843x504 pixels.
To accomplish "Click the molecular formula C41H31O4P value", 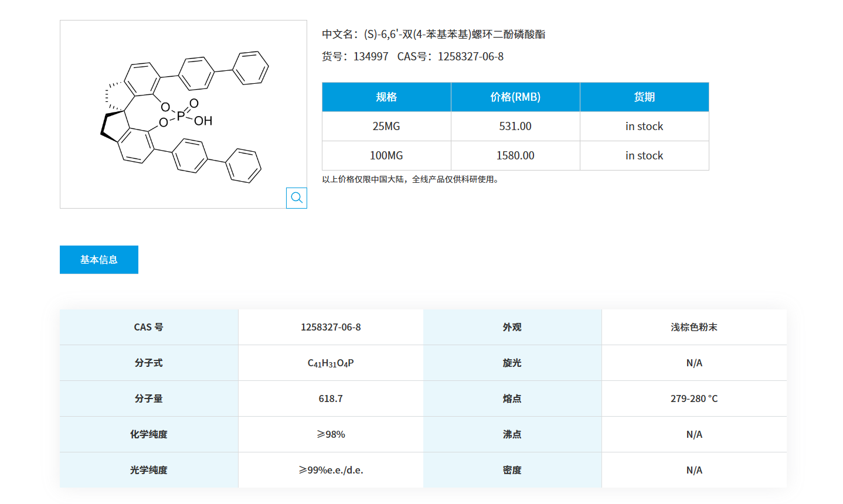I will click(x=330, y=362).
